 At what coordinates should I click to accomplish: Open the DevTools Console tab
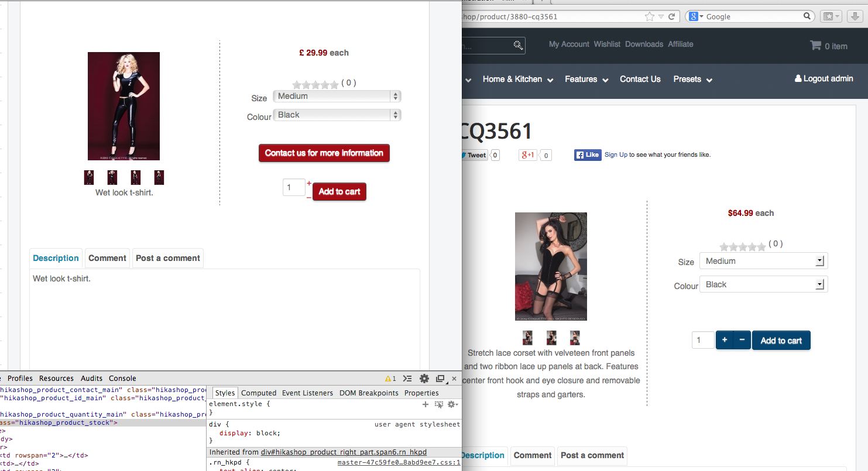[x=122, y=379]
